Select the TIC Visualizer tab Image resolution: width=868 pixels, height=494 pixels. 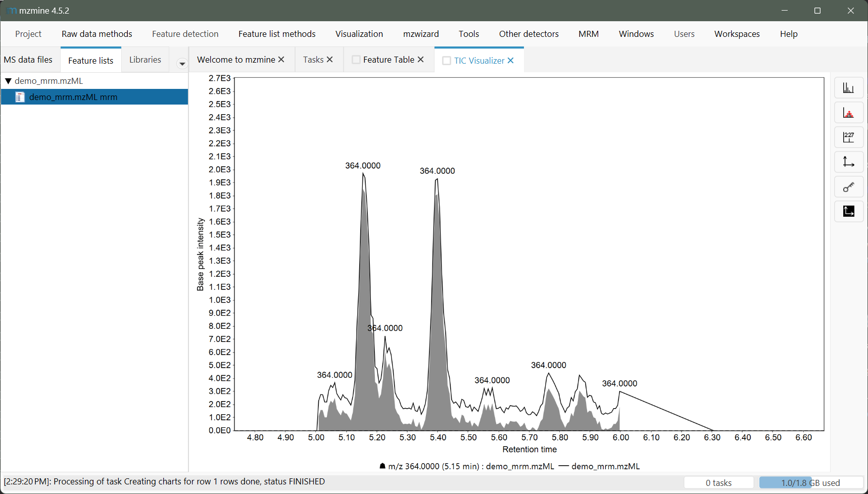pos(479,61)
